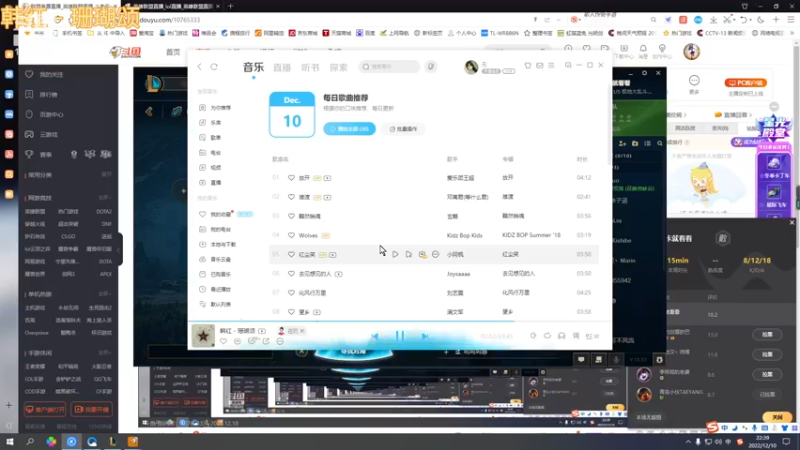Favorite song 08 望乡

[x=291, y=312]
